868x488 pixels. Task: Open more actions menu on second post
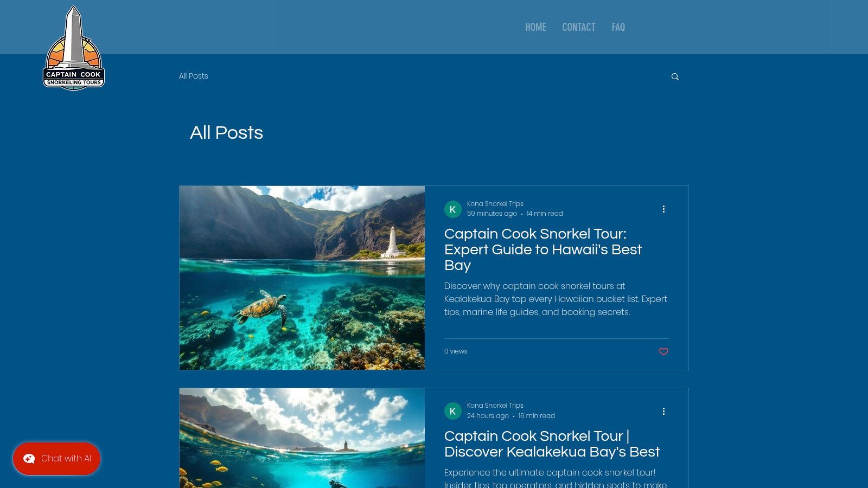[663, 411]
